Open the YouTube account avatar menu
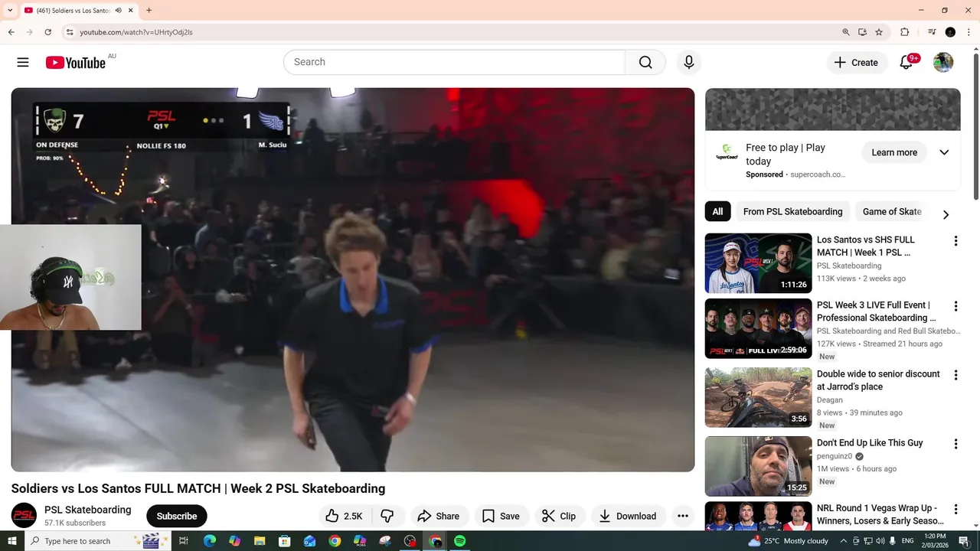980x551 pixels. (943, 63)
